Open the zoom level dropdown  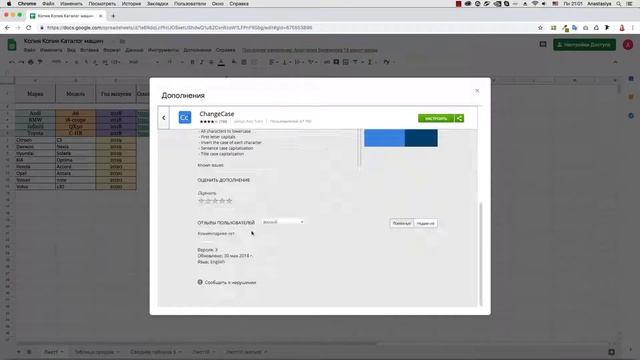[59, 62]
